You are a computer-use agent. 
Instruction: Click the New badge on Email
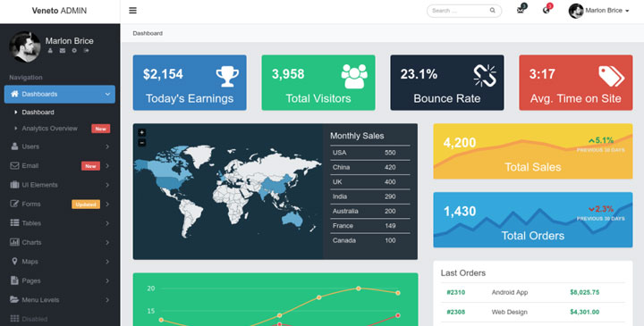[90, 166]
